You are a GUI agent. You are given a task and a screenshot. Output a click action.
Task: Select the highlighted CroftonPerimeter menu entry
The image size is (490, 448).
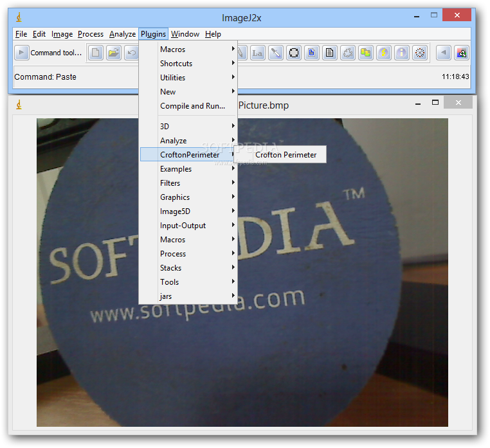188,155
